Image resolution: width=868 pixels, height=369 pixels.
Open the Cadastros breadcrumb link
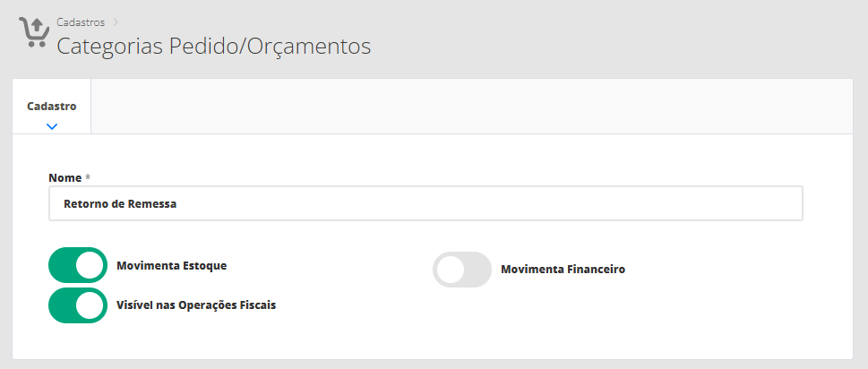(81, 21)
